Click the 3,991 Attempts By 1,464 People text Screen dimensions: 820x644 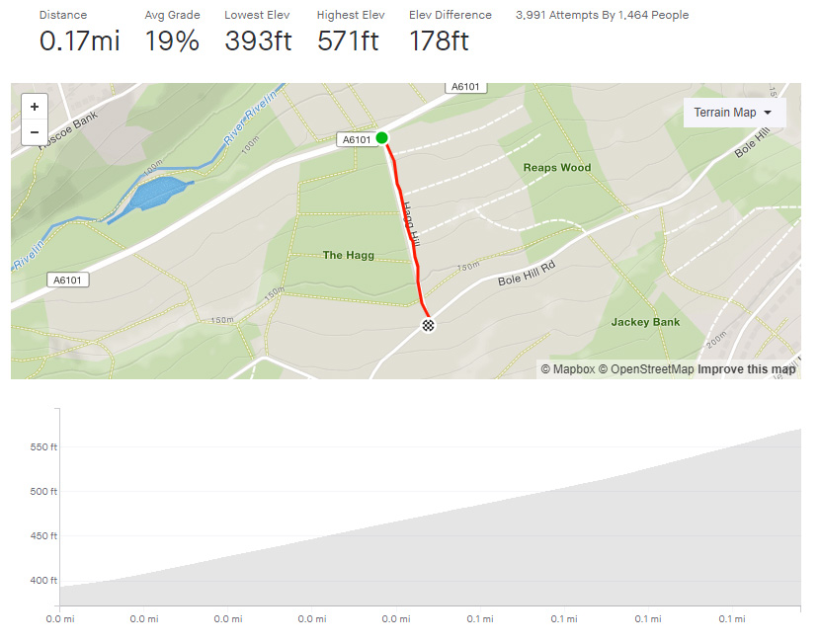click(x=602, y=16)
